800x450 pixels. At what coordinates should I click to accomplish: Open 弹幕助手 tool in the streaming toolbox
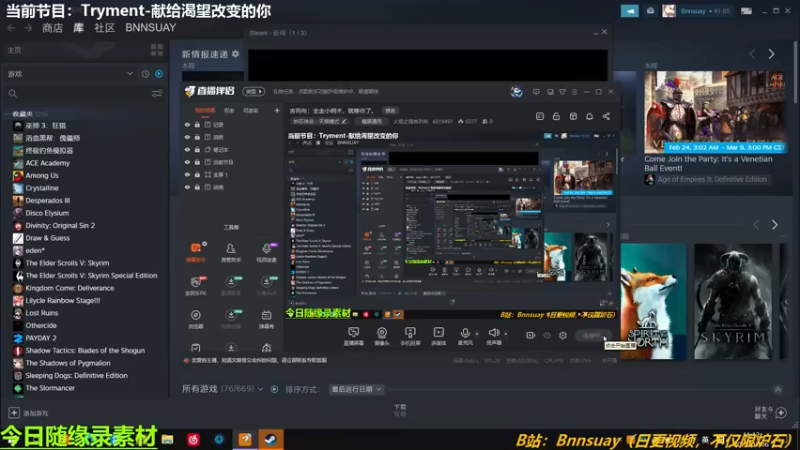(195, 252)
